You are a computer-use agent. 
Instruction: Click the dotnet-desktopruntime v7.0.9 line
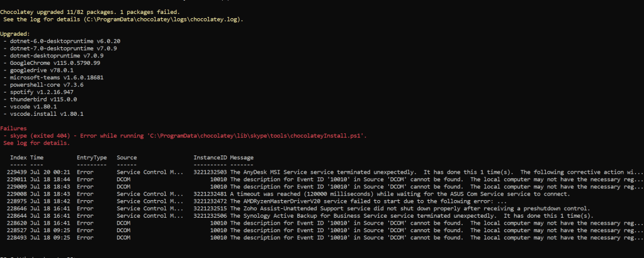54,55
